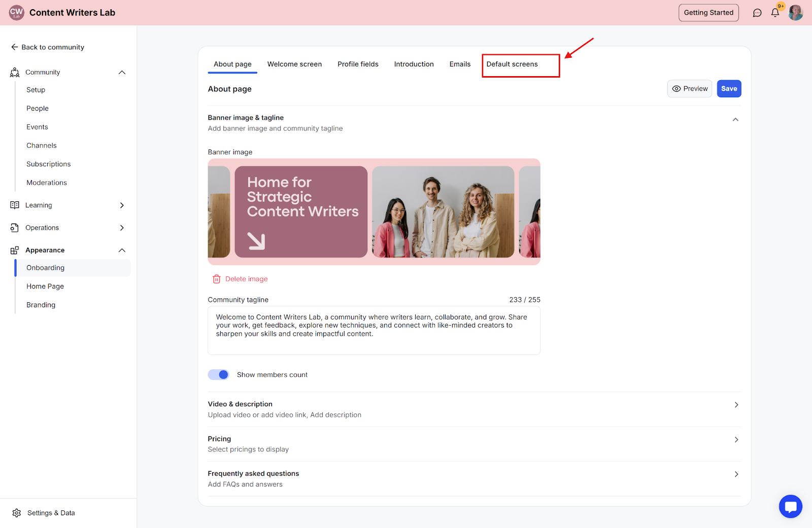This screenshot has width=812, height=528.
Task: Open the Default screens tab
Action: click(512, 64)
